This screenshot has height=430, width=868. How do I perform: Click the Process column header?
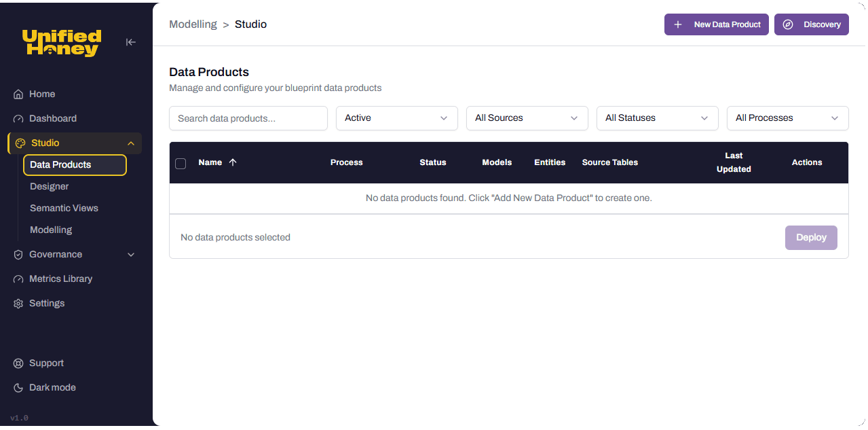point(347,163)
